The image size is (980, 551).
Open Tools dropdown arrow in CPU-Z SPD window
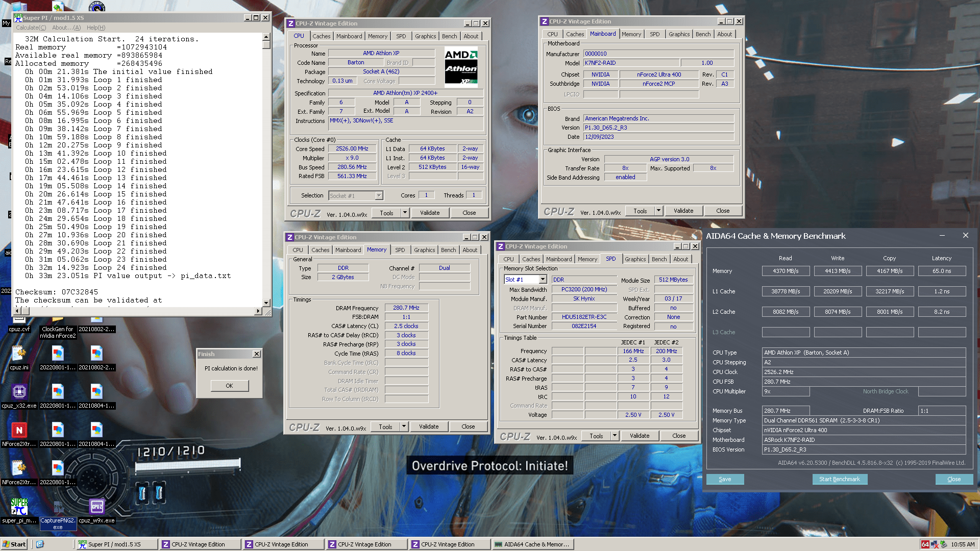tap(615, 436)
